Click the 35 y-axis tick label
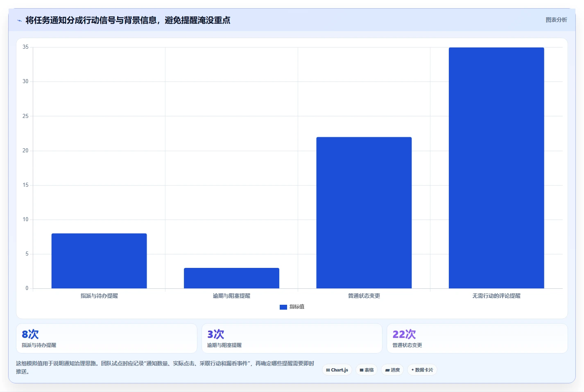The image size is (584, 392). 25,47
